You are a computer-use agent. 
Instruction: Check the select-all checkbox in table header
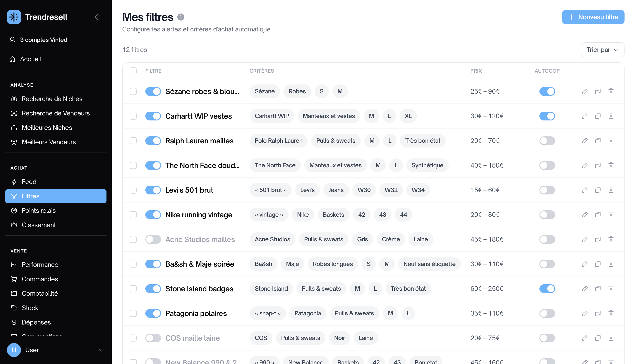pyautogui.click(x=133, y=71)
